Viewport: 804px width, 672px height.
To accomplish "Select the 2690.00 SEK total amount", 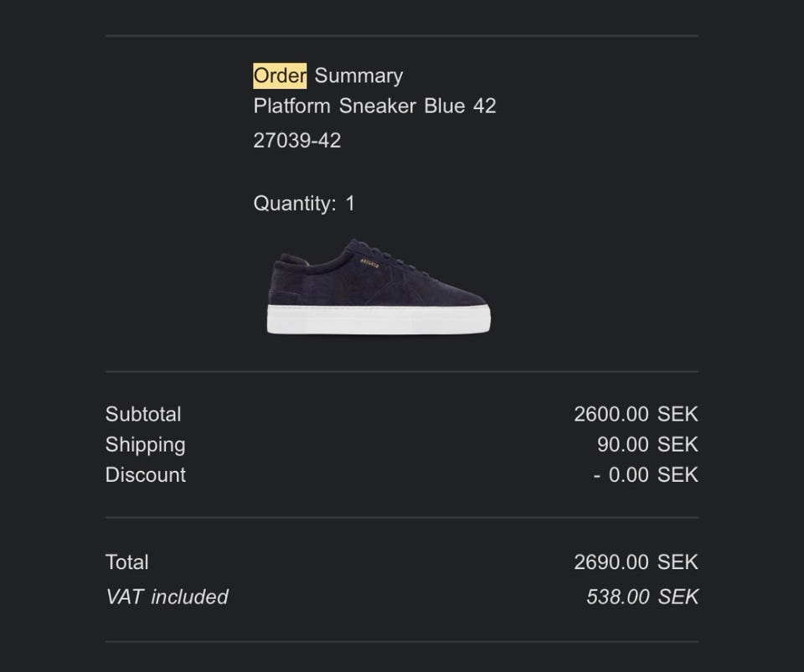I will (636, 562).
